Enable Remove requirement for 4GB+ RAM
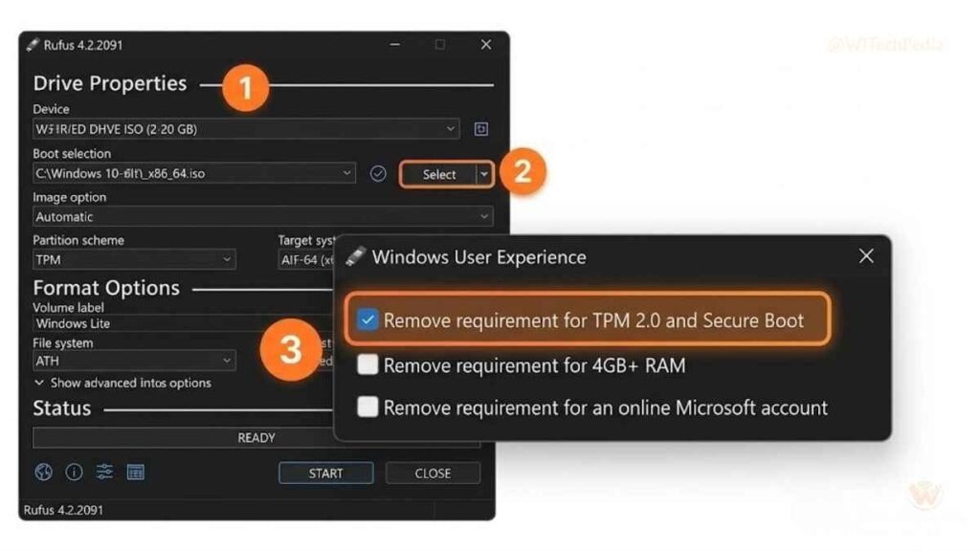This screenshot has height=551, width=980. (x=367, y=364)
